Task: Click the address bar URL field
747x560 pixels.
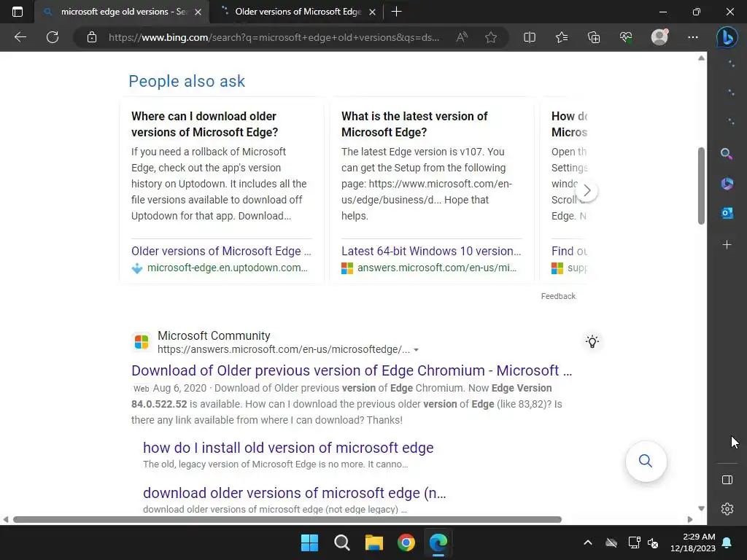Action: pos(274,37)
